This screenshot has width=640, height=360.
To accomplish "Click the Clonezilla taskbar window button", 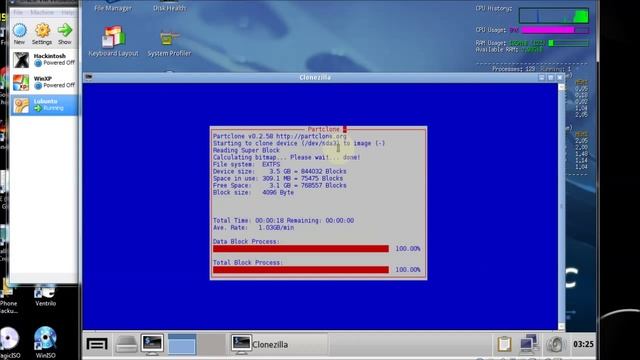I will click(278, 344).
